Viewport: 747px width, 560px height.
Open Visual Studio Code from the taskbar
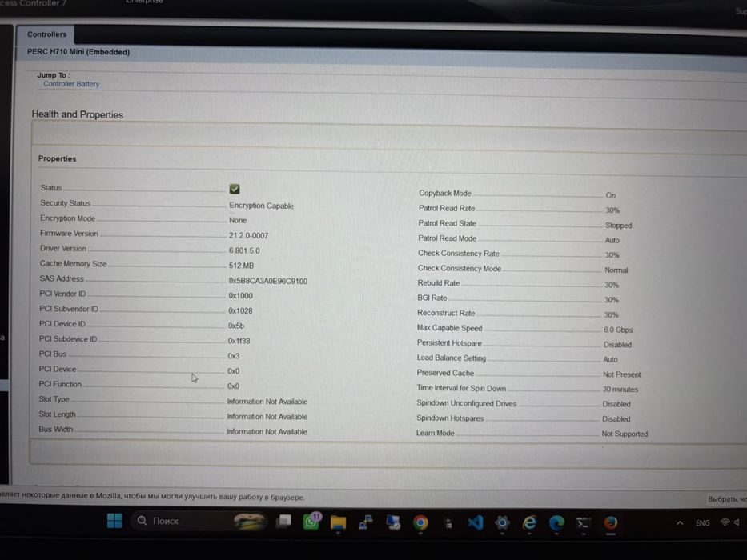[475, 523]
